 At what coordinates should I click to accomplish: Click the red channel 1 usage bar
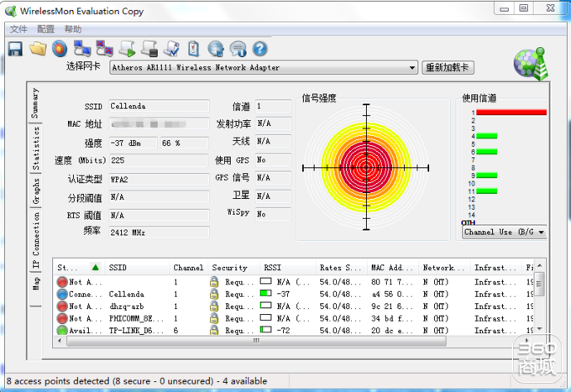511,112
